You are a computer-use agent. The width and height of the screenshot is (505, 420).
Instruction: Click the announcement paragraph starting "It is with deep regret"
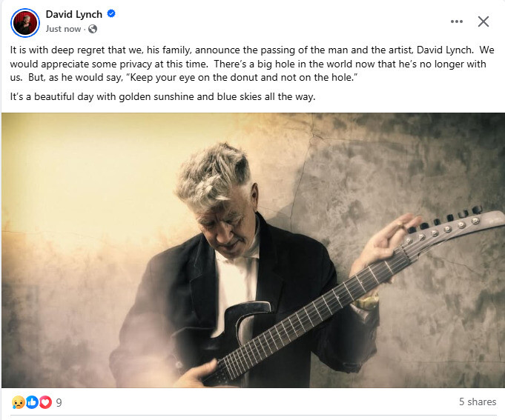coord(252,64)
